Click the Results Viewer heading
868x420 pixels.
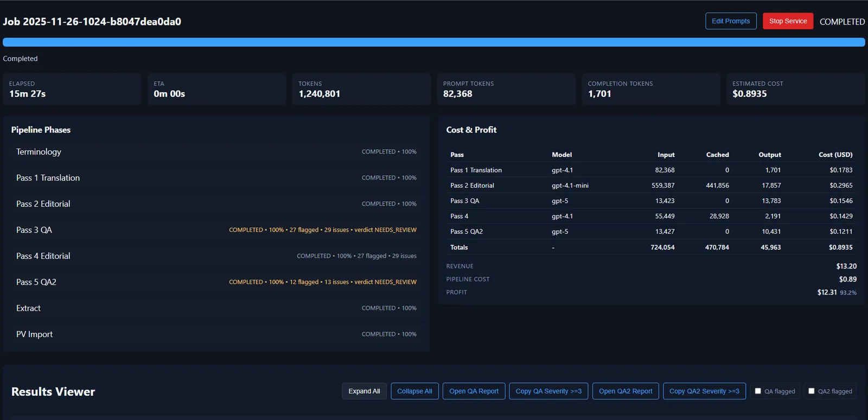53,392
